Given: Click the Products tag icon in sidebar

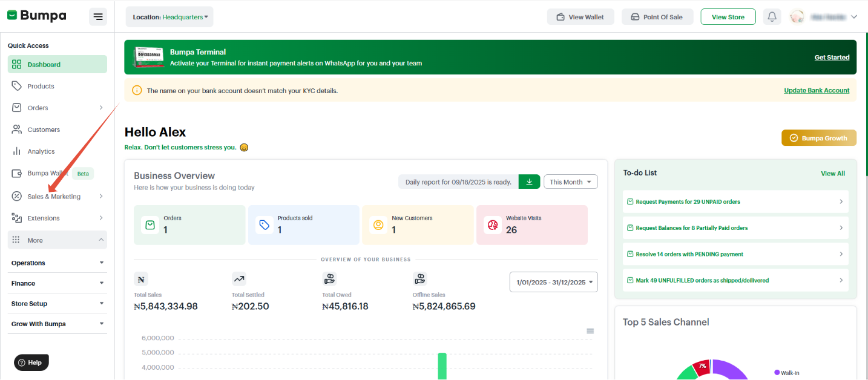Looking at the screenshot, I should tap(17, 86).
